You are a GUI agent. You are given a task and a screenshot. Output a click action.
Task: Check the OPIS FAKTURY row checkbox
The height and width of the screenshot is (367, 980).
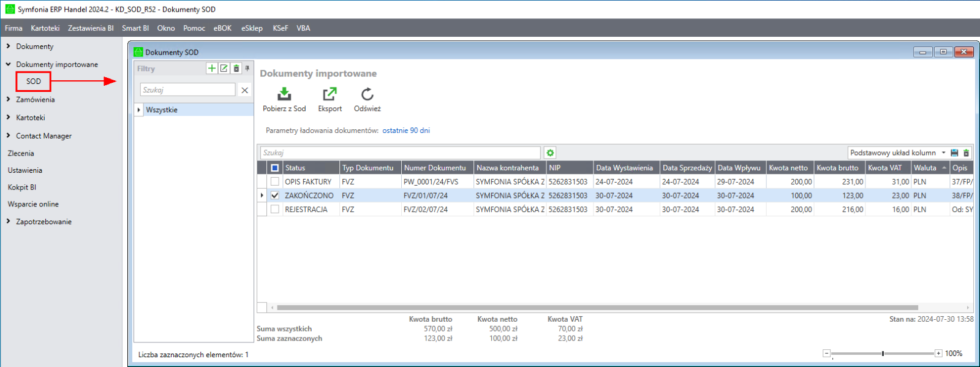(275, 181)
